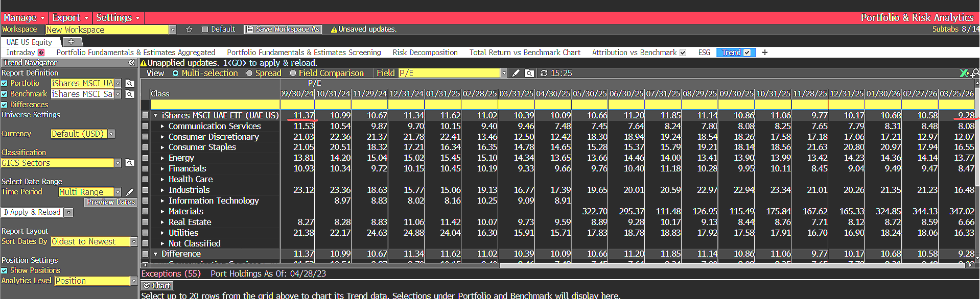
Task: Open the Manage menu
Action: tap(24, 18)
